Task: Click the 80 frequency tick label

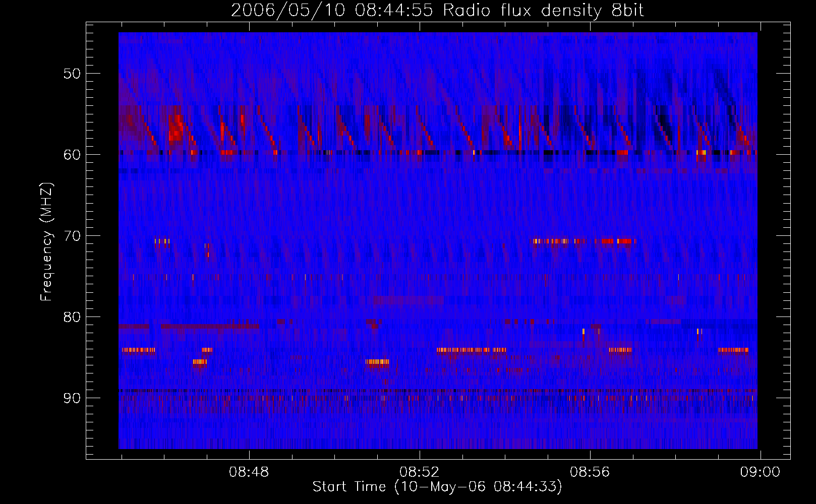Action: [72, 317]
